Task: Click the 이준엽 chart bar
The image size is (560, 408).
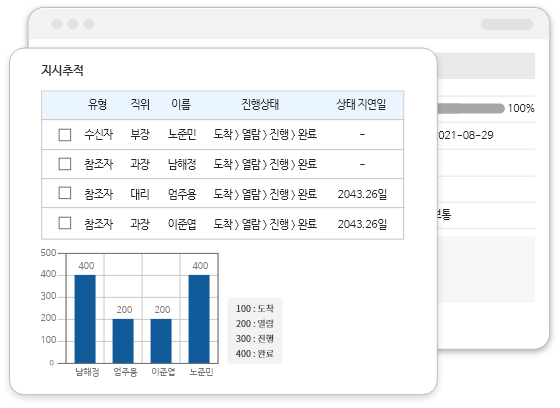Action: tap(161, 341)
